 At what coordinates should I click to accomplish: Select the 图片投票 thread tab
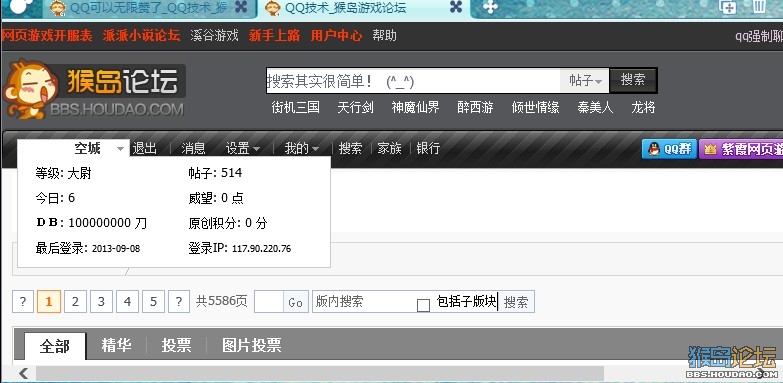pos(251,345)
